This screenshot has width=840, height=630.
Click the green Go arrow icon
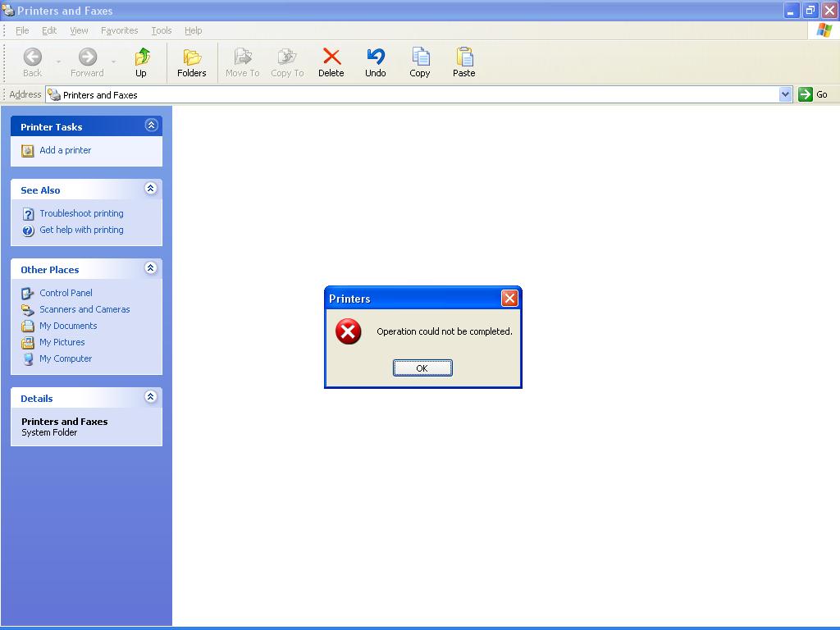(806, 94)
